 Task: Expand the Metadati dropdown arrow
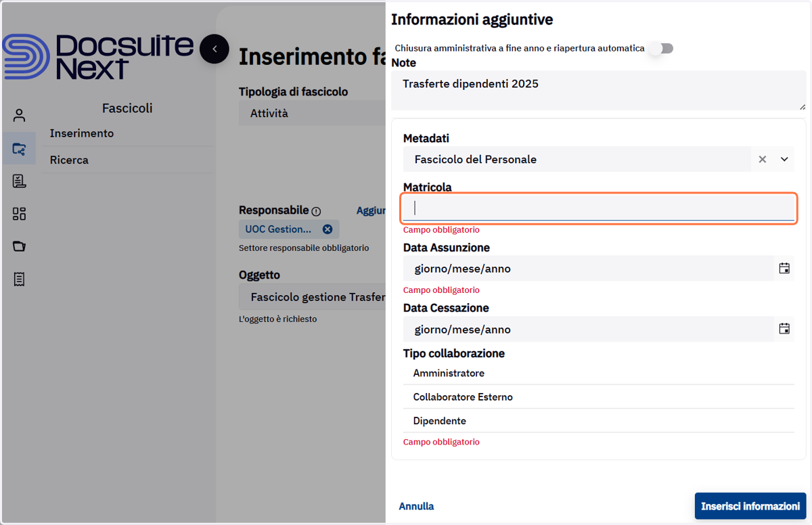(x=784, y=160)
